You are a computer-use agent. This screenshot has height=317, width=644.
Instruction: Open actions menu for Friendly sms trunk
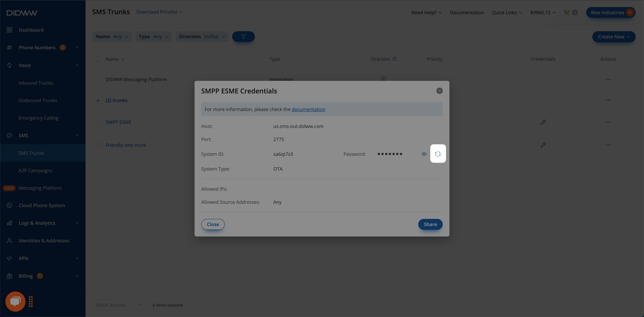click(608, 145)
